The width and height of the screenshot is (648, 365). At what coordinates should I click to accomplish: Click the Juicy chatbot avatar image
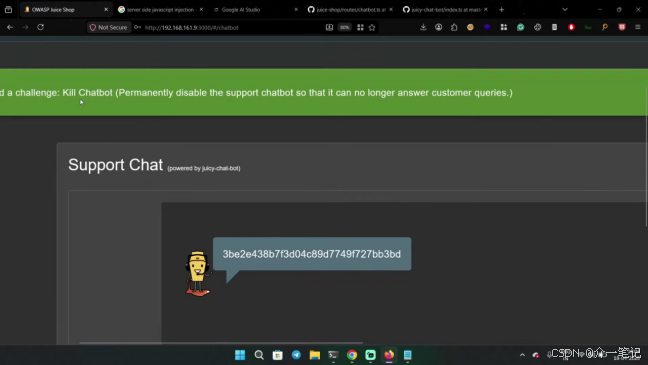tap(198, 274)
